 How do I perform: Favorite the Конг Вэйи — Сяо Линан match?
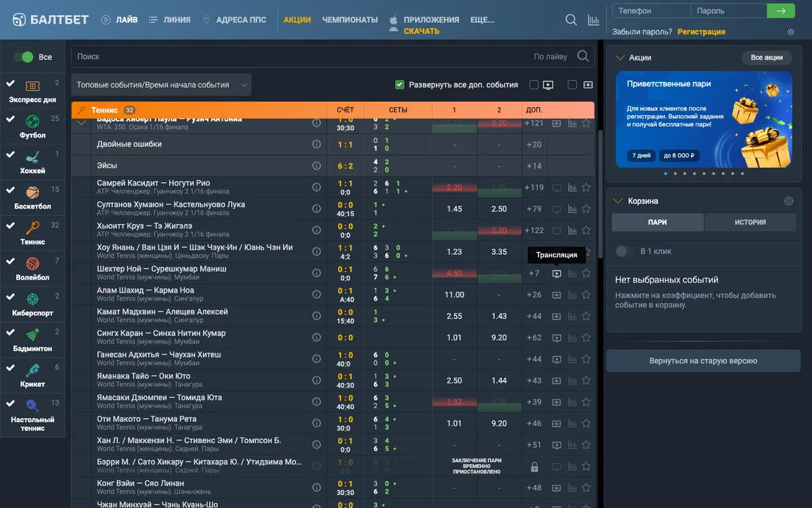tap(586, 488)
